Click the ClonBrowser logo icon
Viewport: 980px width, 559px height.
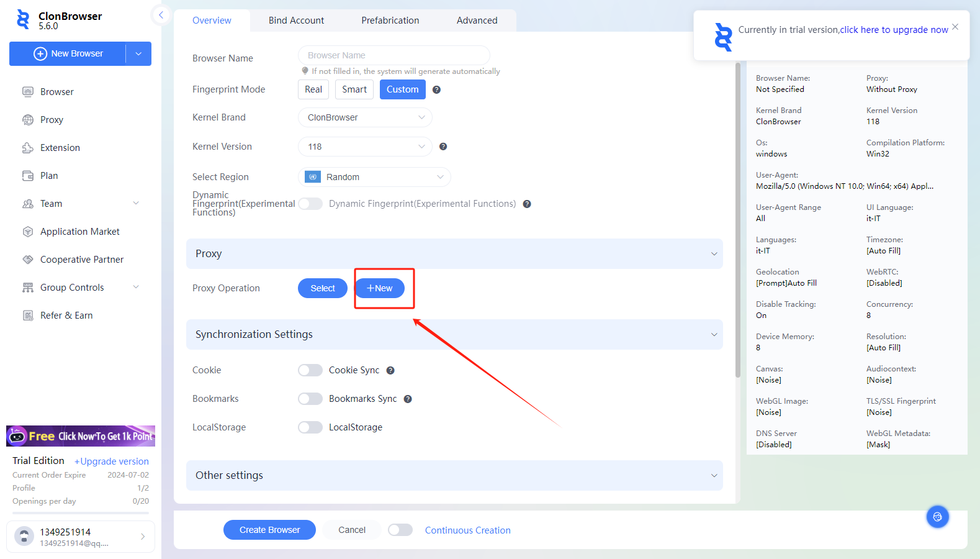23,20
